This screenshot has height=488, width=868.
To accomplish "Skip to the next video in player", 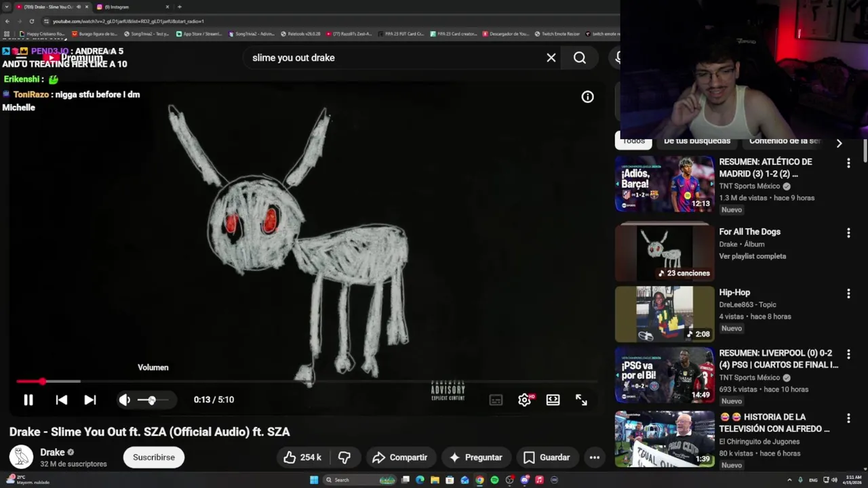I will [90, 400].
